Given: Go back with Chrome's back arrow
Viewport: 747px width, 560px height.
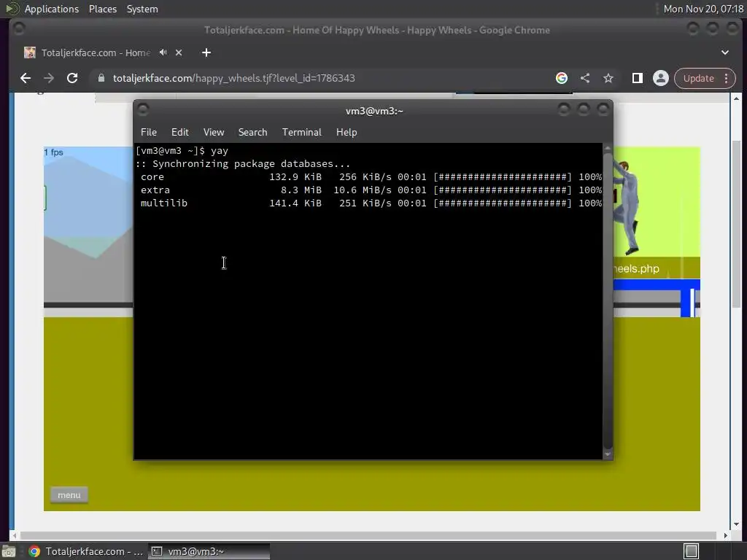Looking at the screenshot, I should click(x=26, y=78).
